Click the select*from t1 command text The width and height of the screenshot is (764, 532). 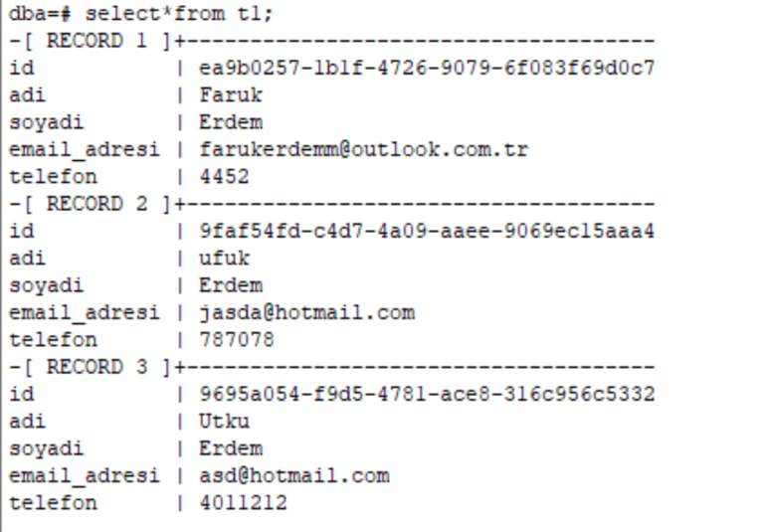(179, 14)
